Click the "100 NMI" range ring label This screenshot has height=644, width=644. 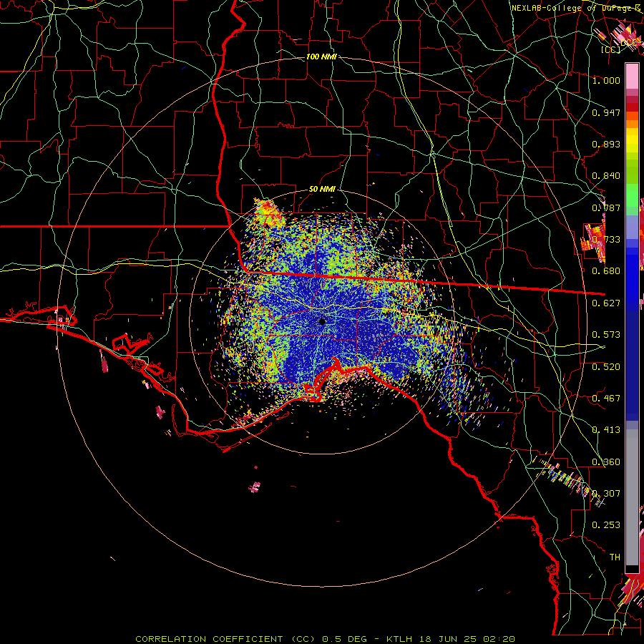pos(321,57)
